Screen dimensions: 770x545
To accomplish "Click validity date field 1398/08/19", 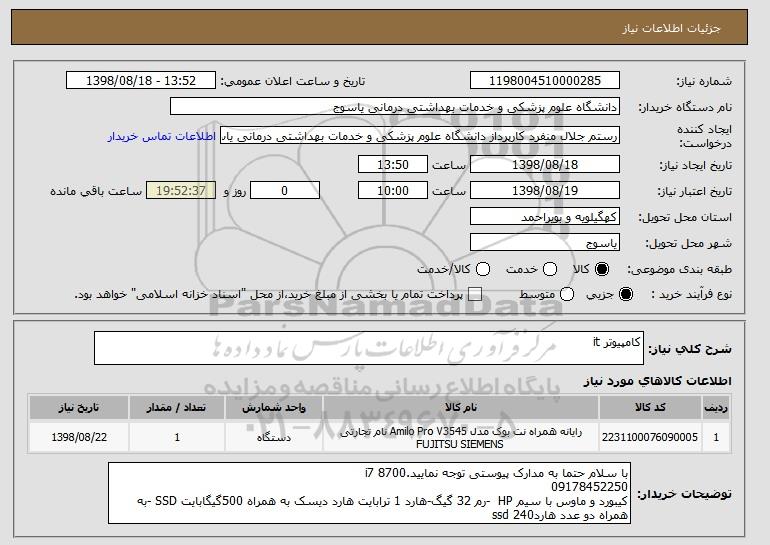I will [x=545, y=191].
